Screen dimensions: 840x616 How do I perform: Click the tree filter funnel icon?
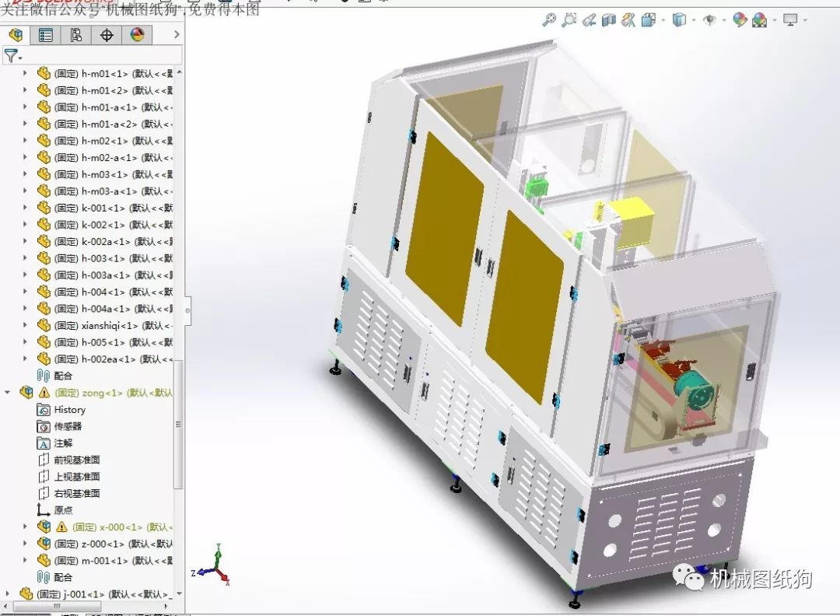(x=11, y=55)
